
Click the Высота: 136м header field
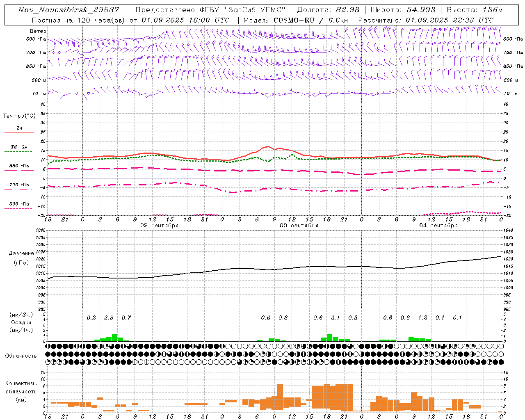(475, 10)
